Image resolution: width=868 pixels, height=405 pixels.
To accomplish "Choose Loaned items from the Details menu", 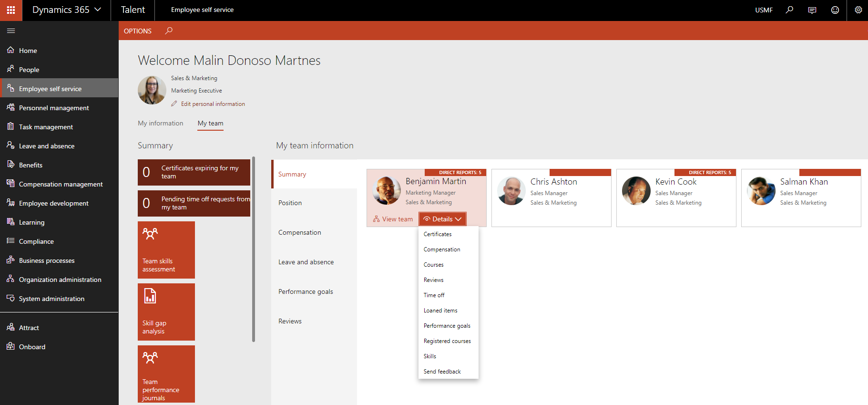I will click(x=448, y=311).
